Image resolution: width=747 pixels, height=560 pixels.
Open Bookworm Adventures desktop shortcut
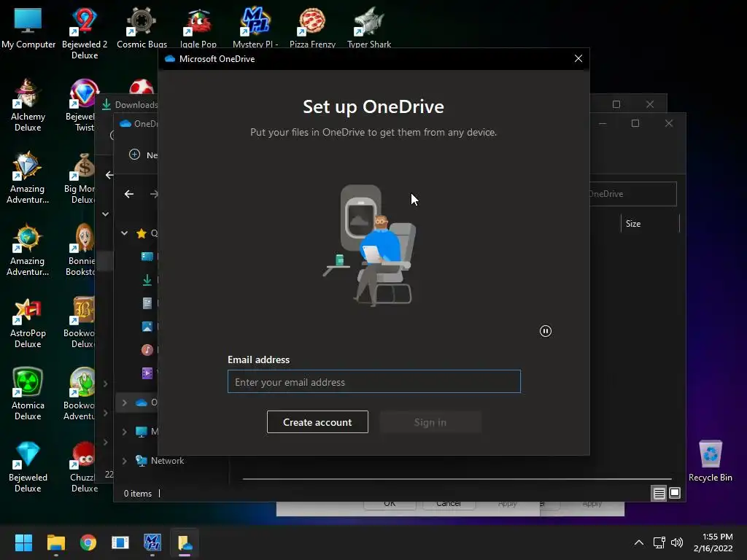coord(79,394)
